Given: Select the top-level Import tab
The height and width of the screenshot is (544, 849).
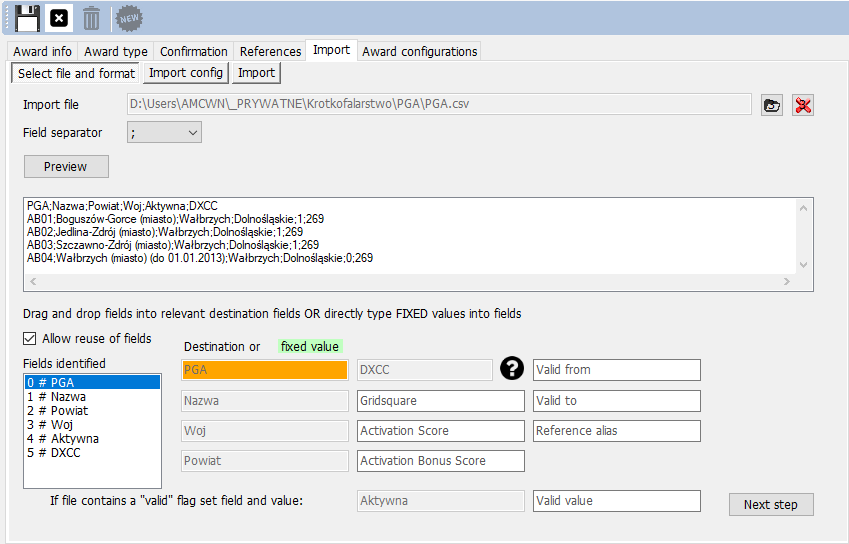Looking at the screenshot, I should [331, 50].
